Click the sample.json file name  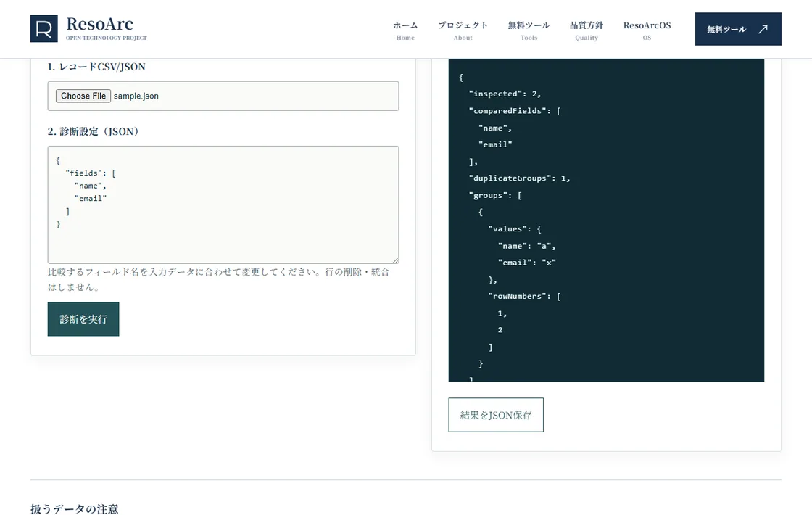click(136, 96)
